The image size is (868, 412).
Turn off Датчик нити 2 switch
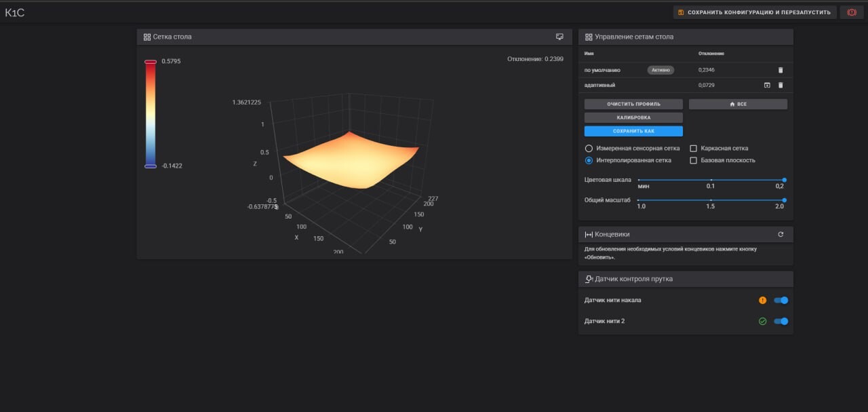click(781, 321)
